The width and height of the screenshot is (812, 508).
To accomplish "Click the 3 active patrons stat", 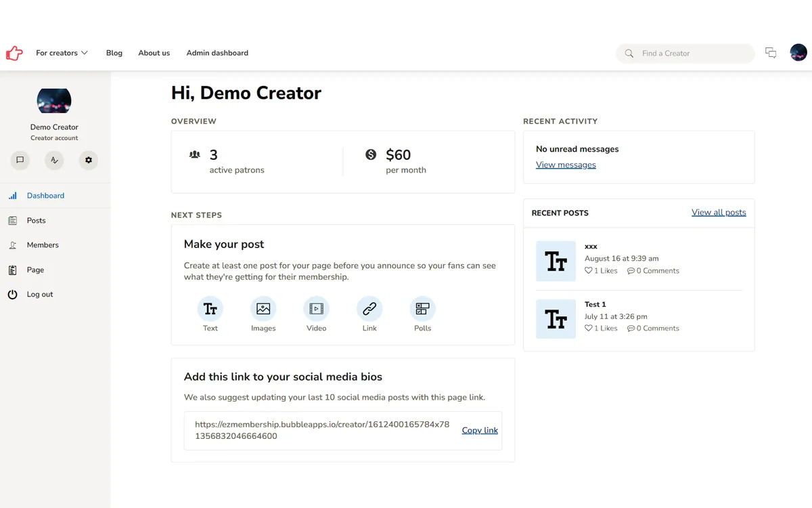I will [x=236, y=162].
